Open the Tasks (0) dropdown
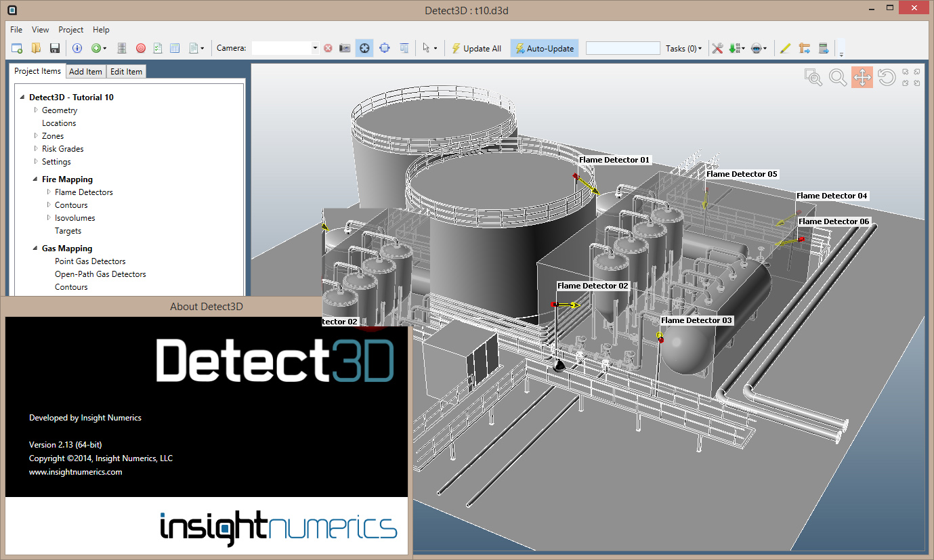The image size is (934, 560). 684,48
